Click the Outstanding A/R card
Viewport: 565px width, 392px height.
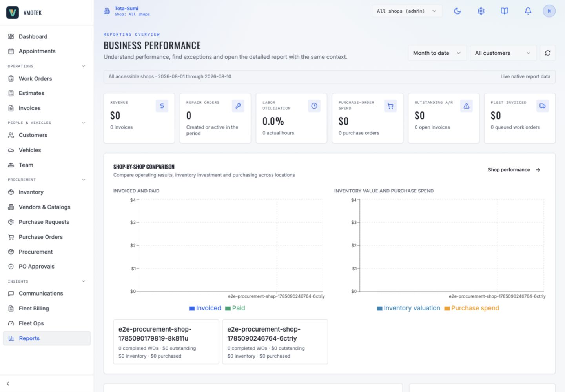click(444, 118)
